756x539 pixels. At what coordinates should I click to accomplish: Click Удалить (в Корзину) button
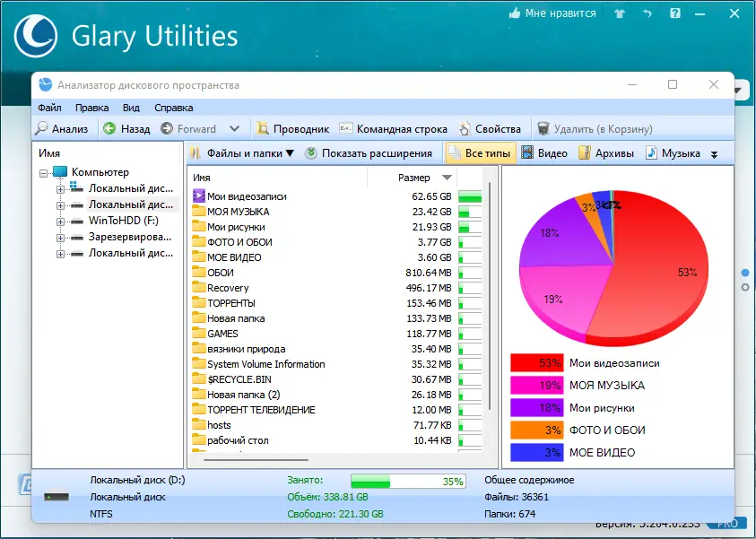click(x=595, y=129)
